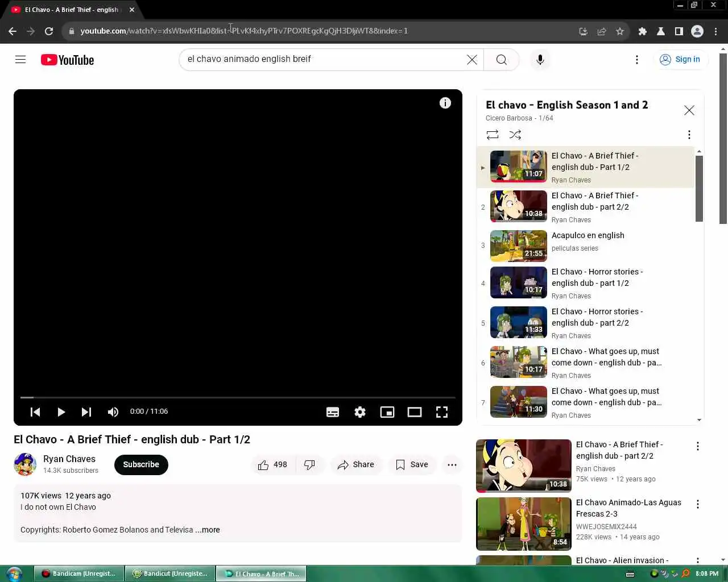Search with your voice microphone
Screen dimensions: 728x582
point(540,60)
